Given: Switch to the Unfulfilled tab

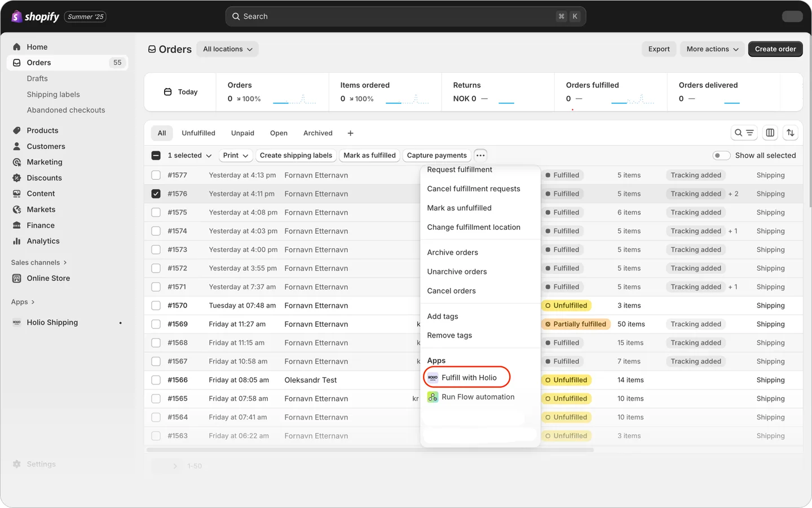Looking at the screenshot, I should (x=198, y=133).
